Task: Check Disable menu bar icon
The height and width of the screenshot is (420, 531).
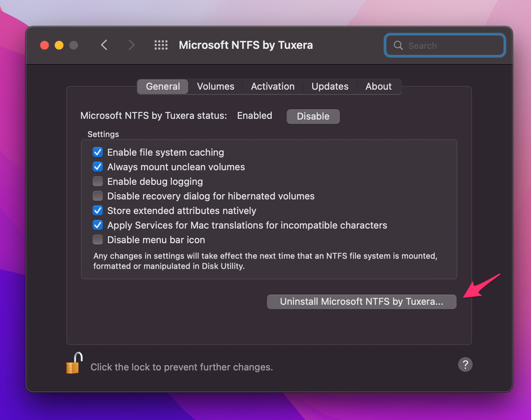Action: [98, 239]
